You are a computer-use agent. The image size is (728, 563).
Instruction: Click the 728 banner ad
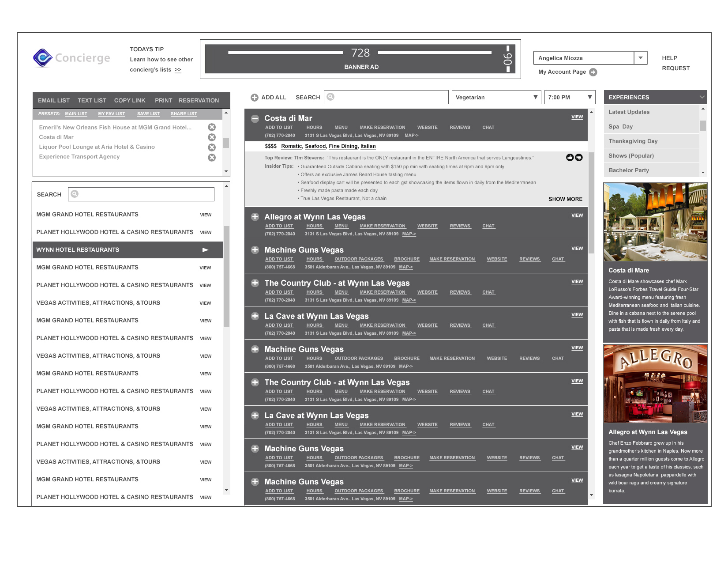pos(360,59)
